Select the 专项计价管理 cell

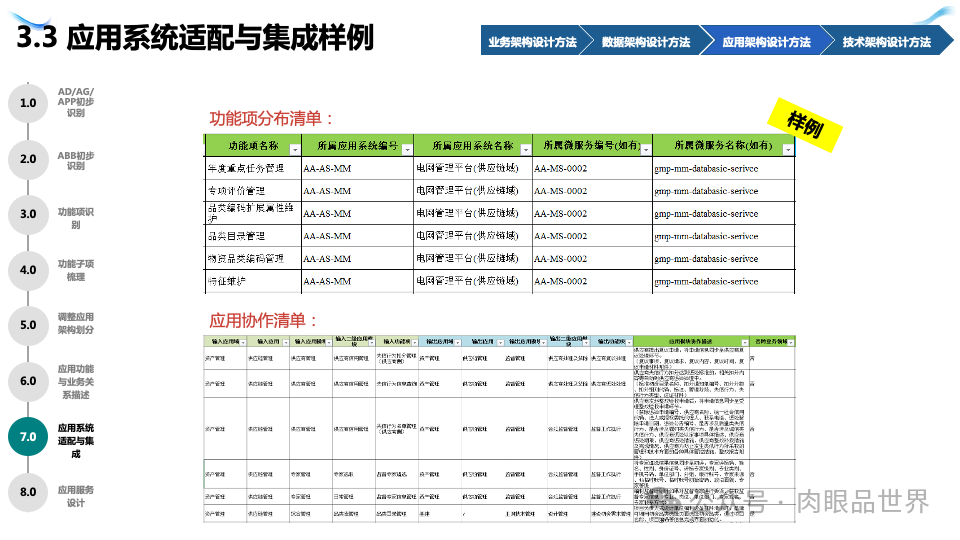253,191
